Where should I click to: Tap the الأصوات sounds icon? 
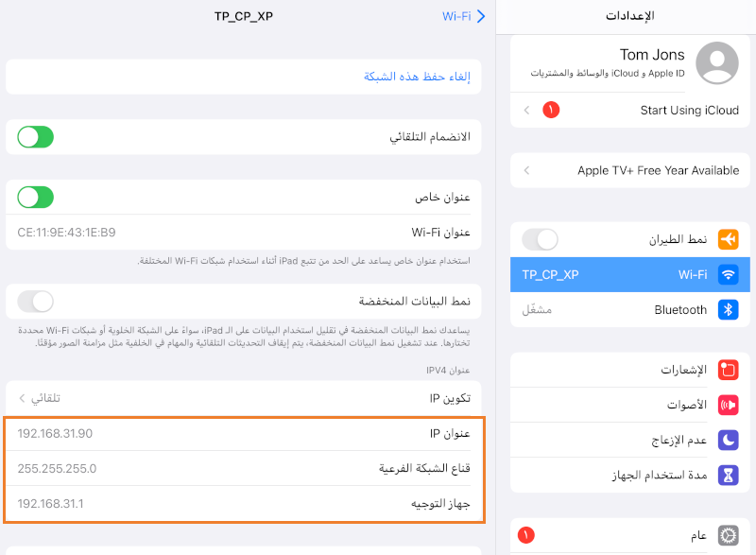tap(728, 405)
